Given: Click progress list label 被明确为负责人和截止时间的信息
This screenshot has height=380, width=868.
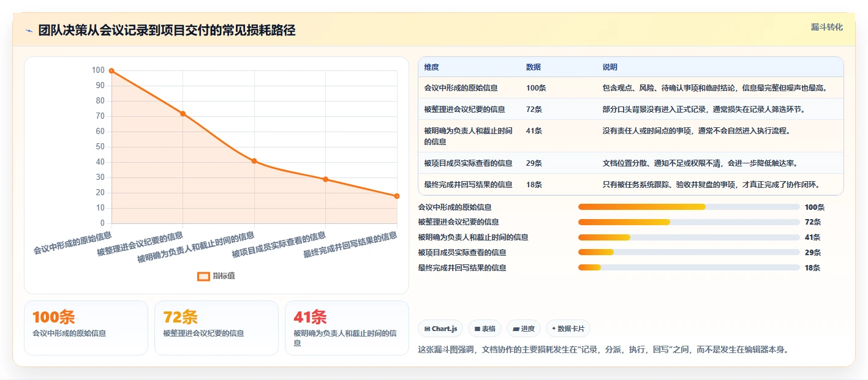Looking at the screenshot, I should [x=473, y=237].
